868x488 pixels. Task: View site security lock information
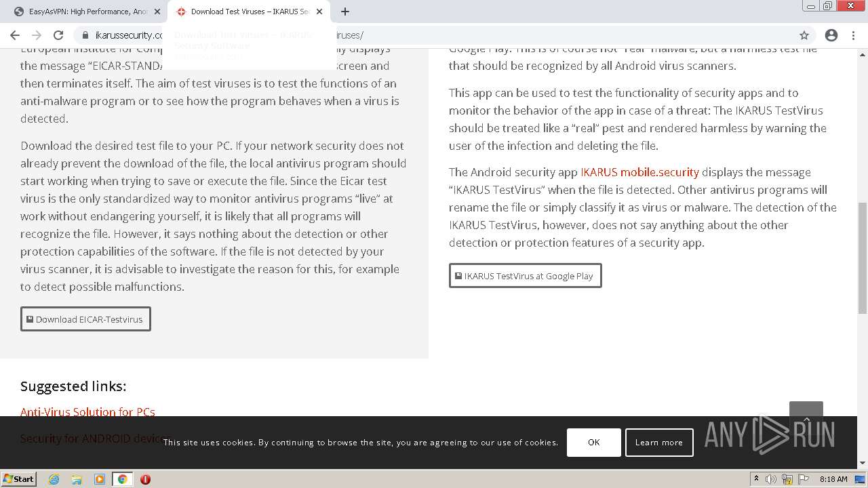pos(85,35)
